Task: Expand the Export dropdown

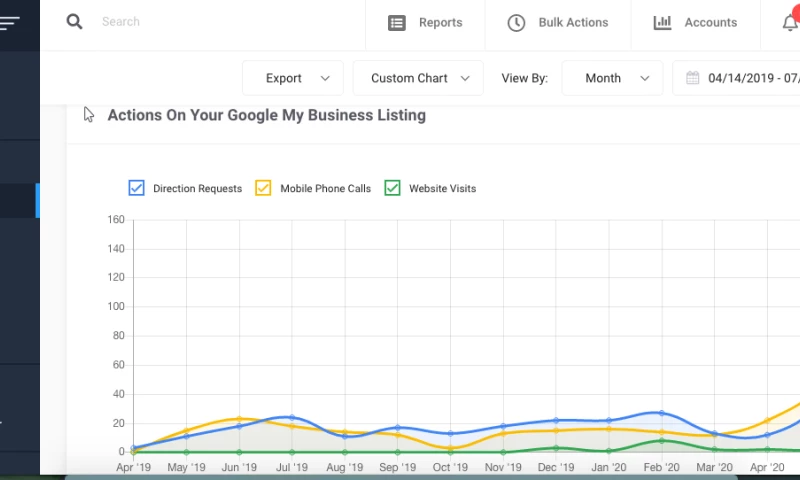Action: pos(293,78)
